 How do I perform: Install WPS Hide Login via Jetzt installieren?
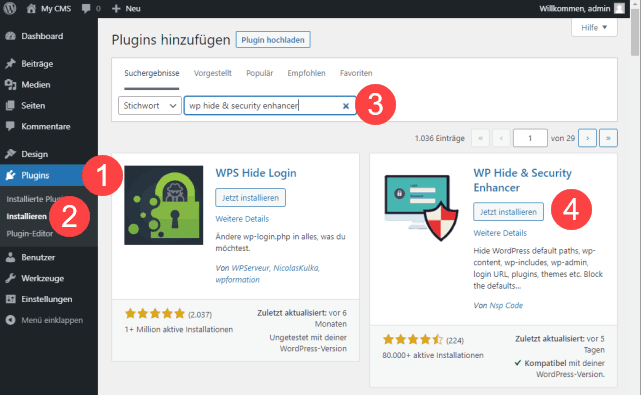[x=250, y=198]
